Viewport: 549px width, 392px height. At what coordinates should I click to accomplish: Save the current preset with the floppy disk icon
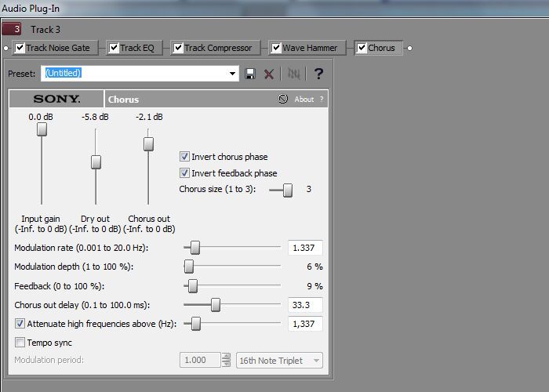250,74
